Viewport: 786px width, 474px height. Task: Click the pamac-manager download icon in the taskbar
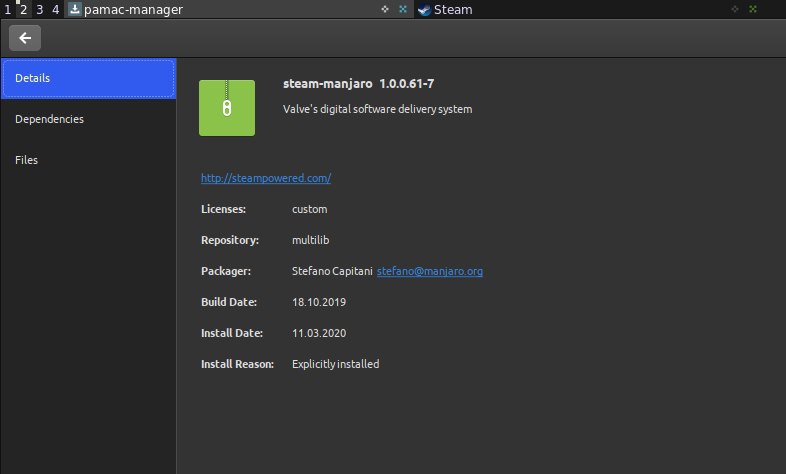pyautogui.click(x=74, y=9)
